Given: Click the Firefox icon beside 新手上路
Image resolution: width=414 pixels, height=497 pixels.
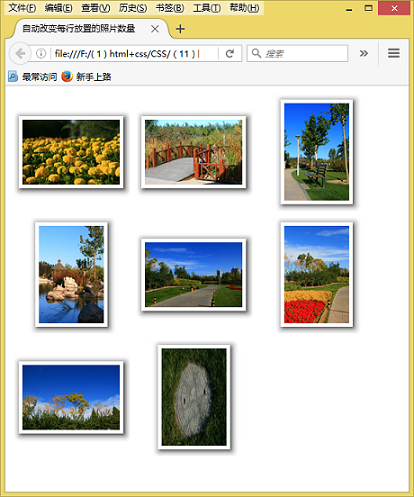Looking at the screenshot, I should 67,77.
